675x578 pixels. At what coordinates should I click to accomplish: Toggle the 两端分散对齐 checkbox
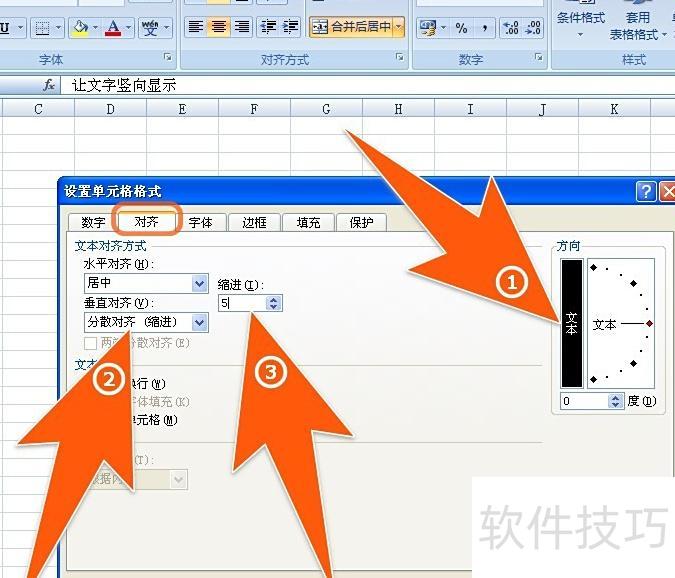(90, 343)
